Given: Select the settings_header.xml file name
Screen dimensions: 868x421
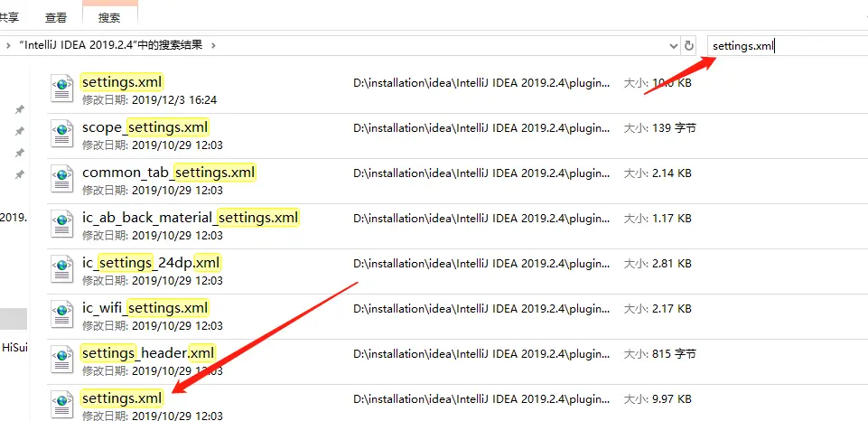Looking at the screenshot, I should (148, 353).
